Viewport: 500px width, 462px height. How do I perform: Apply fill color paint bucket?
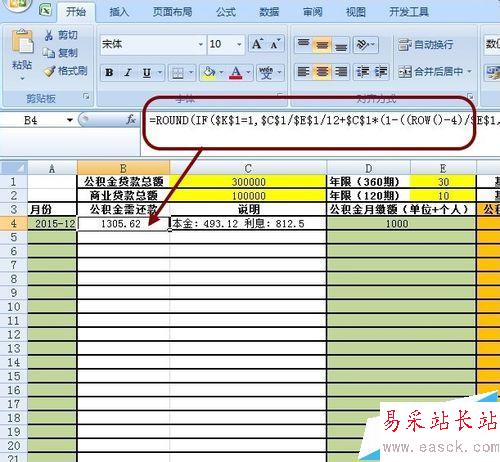click(x=209, y=73)
